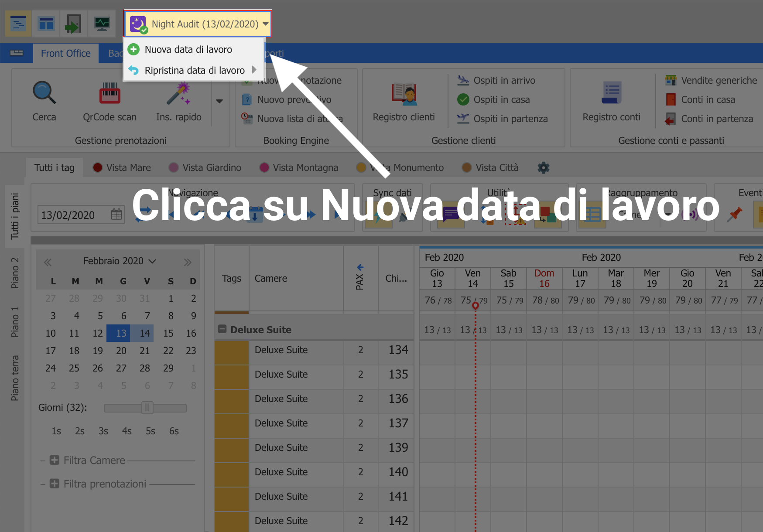The width and height of the screenshot is (763, 532).
Task: Click the Tags column header
Action: click(231, 278)
